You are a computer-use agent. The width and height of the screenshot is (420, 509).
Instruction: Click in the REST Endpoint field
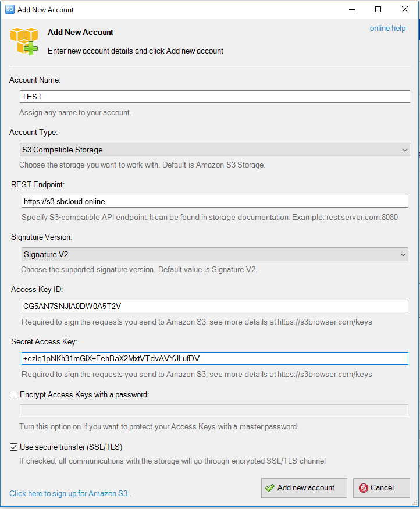coord(215,201)
